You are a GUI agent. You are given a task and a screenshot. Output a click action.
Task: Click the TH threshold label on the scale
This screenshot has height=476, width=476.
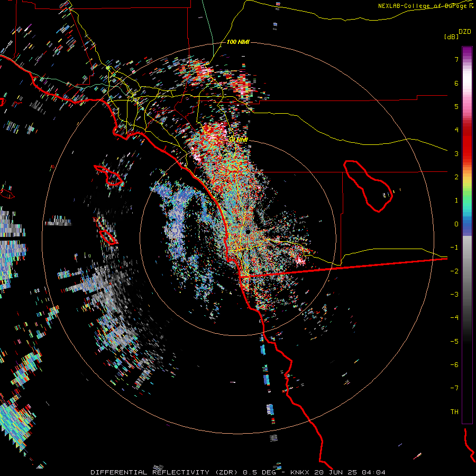[x=454, y=412]
